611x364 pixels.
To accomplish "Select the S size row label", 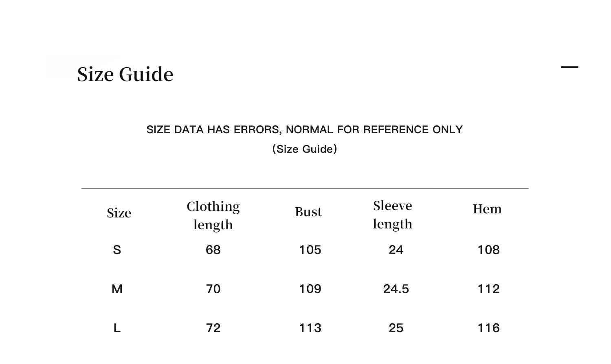I will (117, 250).
